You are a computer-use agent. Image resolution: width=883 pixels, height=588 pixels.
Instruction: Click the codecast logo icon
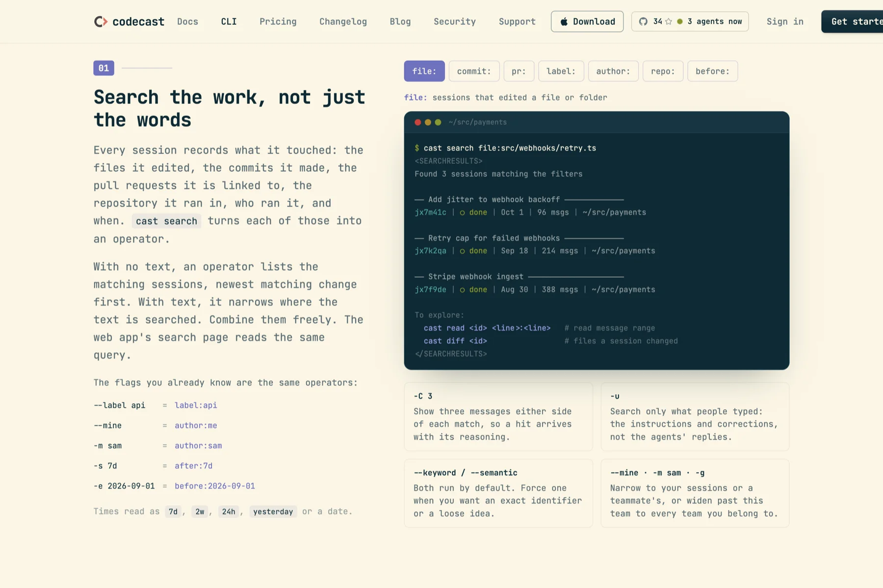101,22
